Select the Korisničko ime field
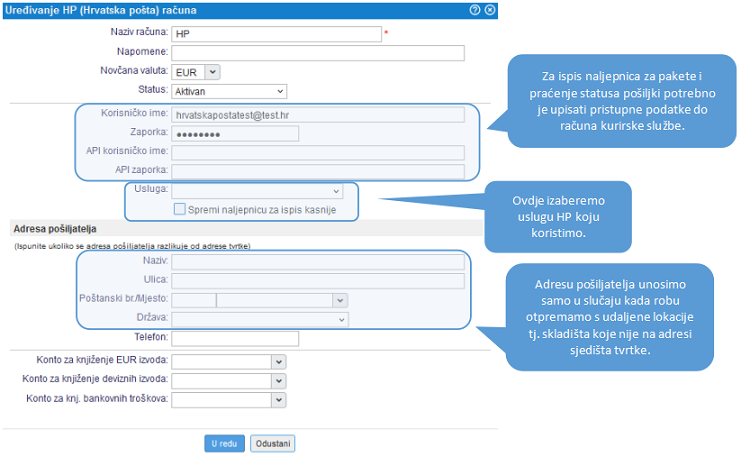Viewport: 741px width, 457px height. click(318, 115)
